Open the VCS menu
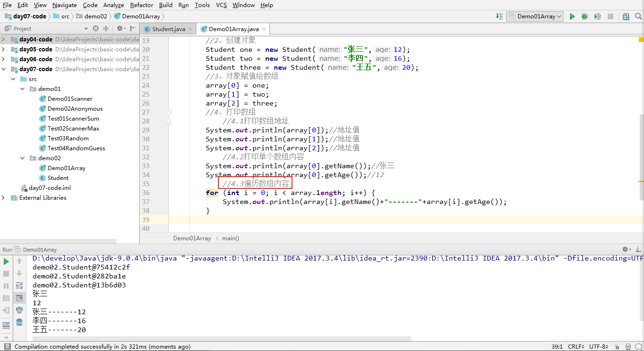The height and width of the screenshot is (351, 644). 221,5
